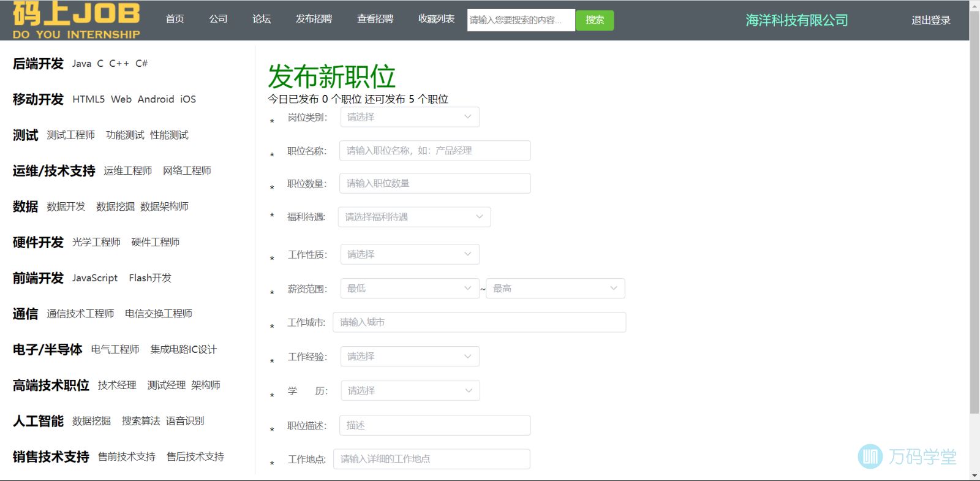980x481 pixels.
Task: Select 功能测试 category link
Action: click(x=125, y=135)
